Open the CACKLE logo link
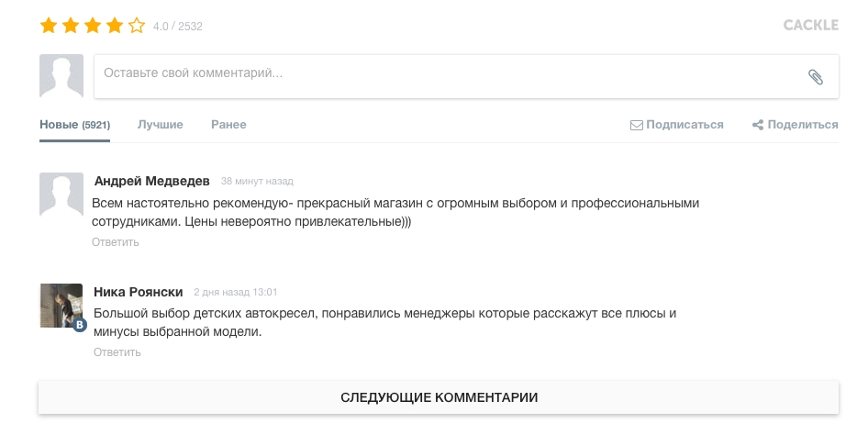This screenshot has height=435, width=868. [811, 26]
